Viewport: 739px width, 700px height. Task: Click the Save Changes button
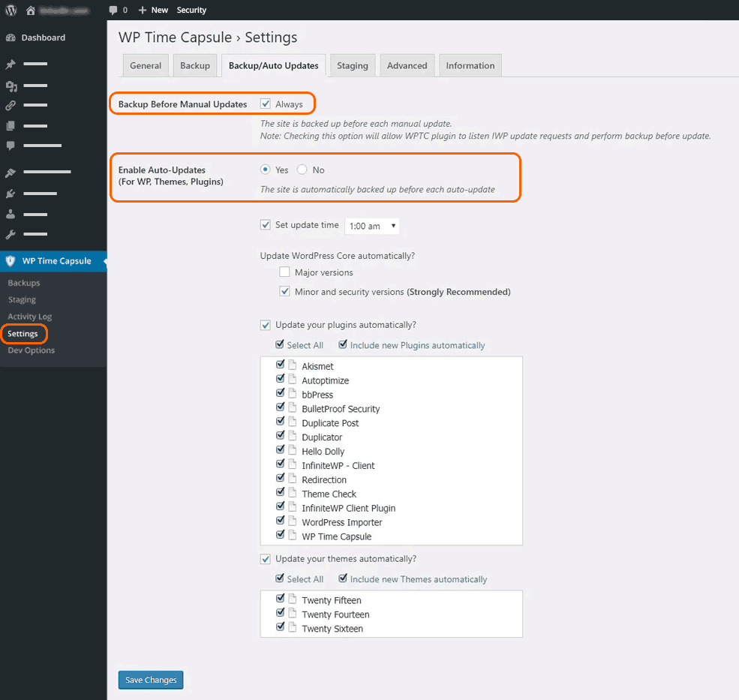tap(150, 680)
